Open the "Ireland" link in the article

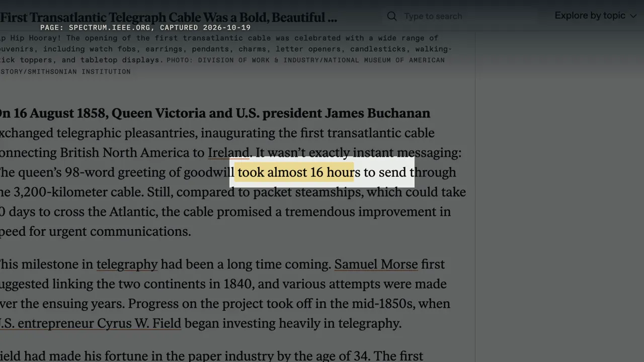(228, 152)
